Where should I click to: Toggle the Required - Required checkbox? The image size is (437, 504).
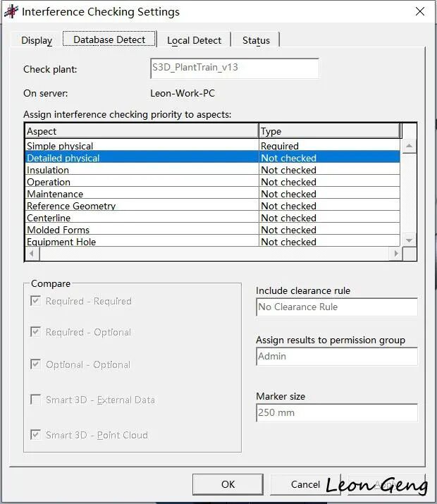click(35, 301)
